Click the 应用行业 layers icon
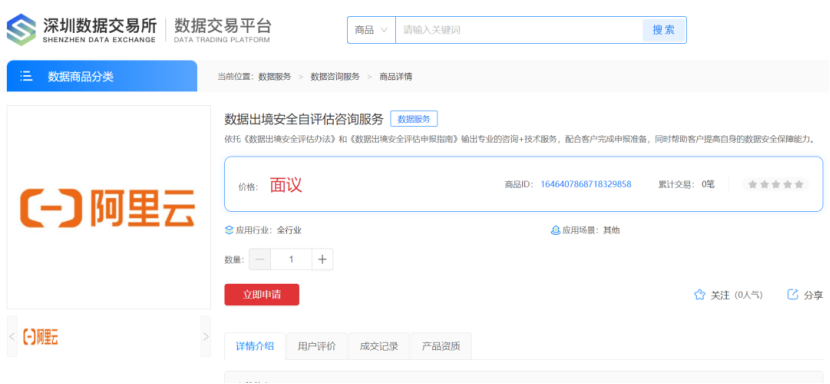The image size is (830, 384). pos(229,230)
